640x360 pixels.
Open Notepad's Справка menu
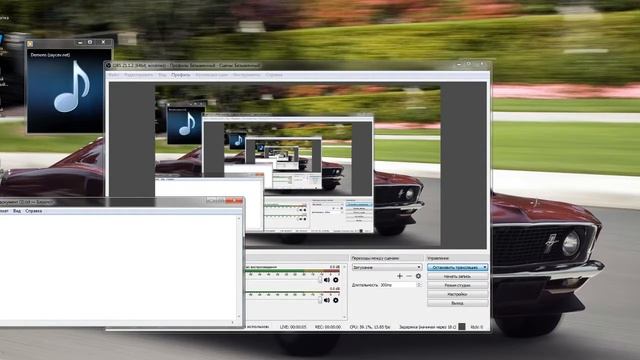(33, 211)
